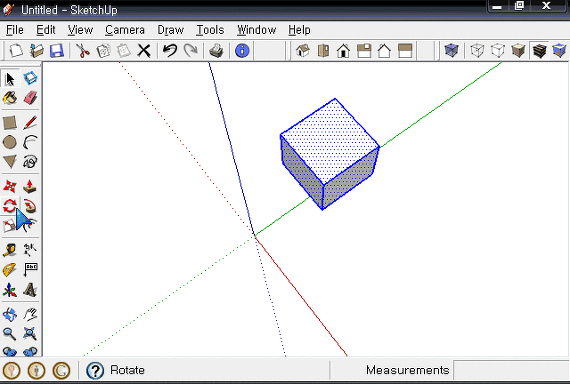Click the Undo arrow button
This screenshot has width=570, height=384.
(x=170, y=51)
